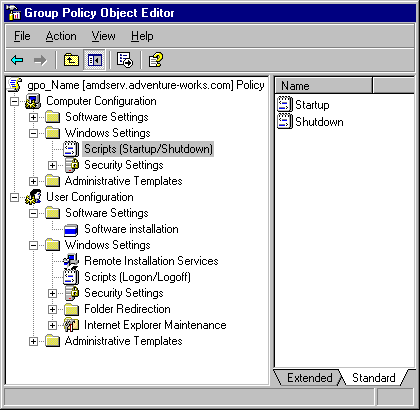Image resolution: width=420 pixels, height=410 pixels.
Task: Collapse Software Settings under User Configuration
Action: (33, 213)
